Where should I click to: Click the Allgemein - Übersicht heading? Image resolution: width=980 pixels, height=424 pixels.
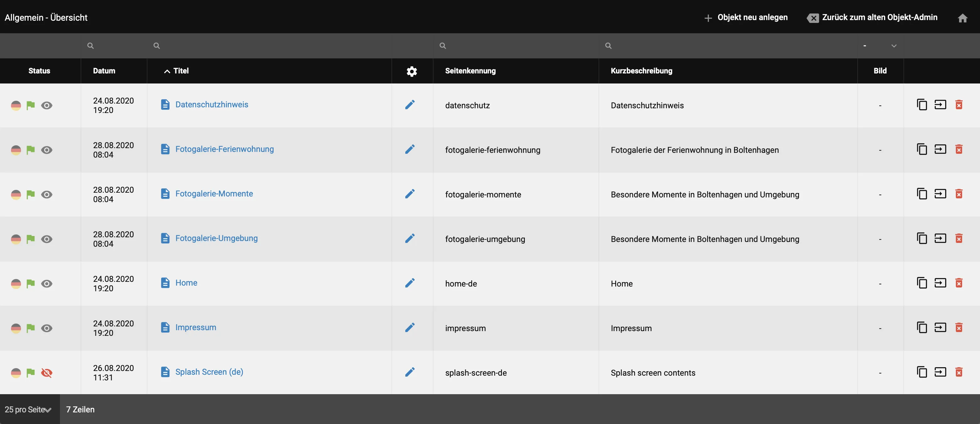pos(46,18)
